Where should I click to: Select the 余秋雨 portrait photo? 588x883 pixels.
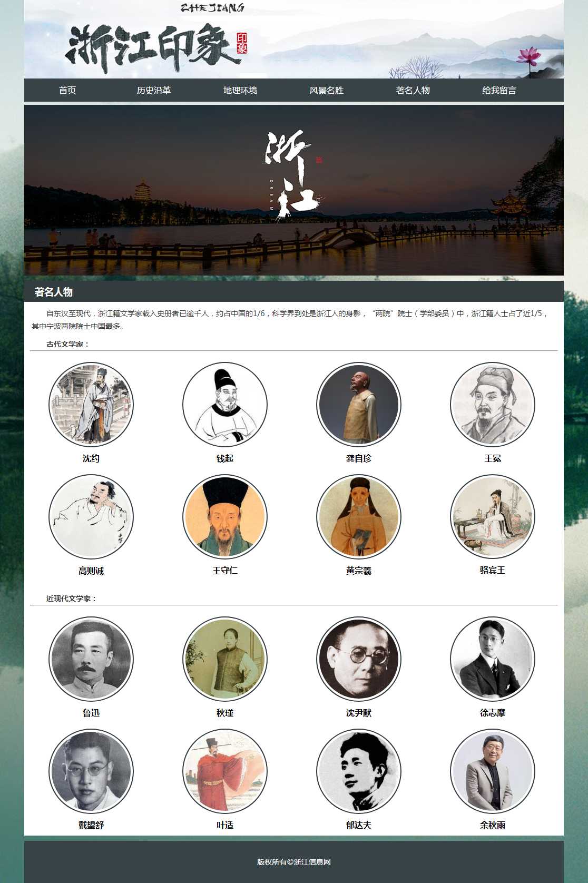pyautogui.click(x=493, y=771)
